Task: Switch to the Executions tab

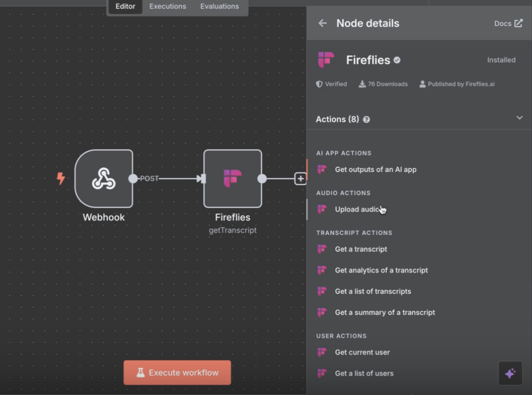Action: pyautogui.click(x=168, y=6)
